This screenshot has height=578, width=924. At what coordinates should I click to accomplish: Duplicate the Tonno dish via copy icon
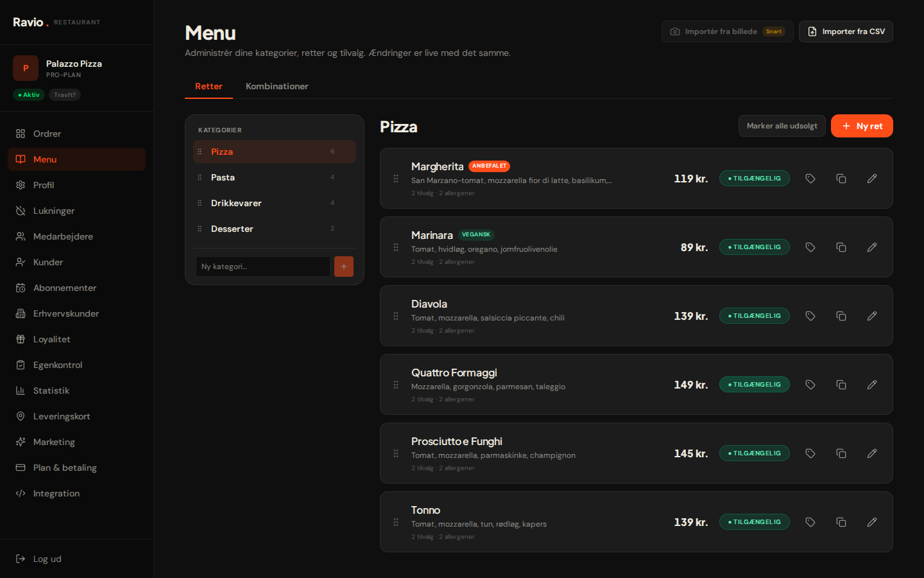(841, 522)
